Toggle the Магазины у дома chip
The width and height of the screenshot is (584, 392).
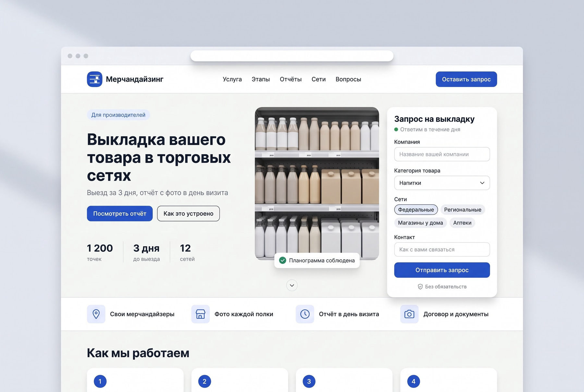click(420, 223)
